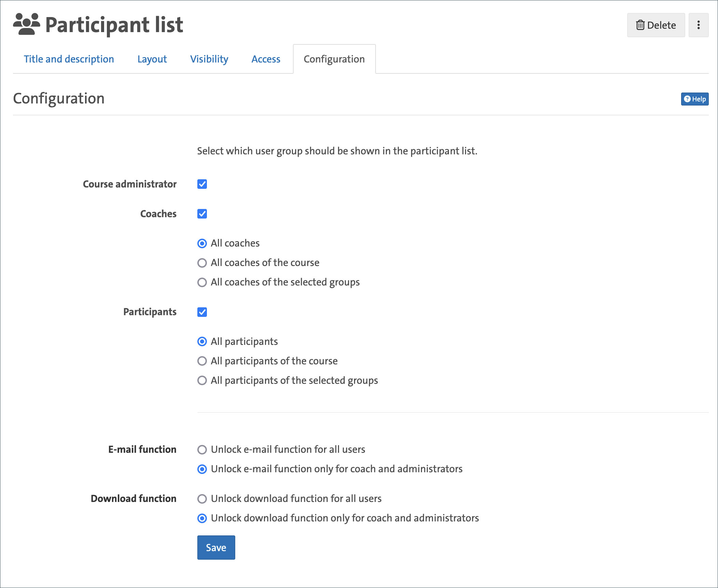Image resolution: width=718 pixels, height=588 pixels.
Task: Click the Save button
Action: (x=216, y=547)
